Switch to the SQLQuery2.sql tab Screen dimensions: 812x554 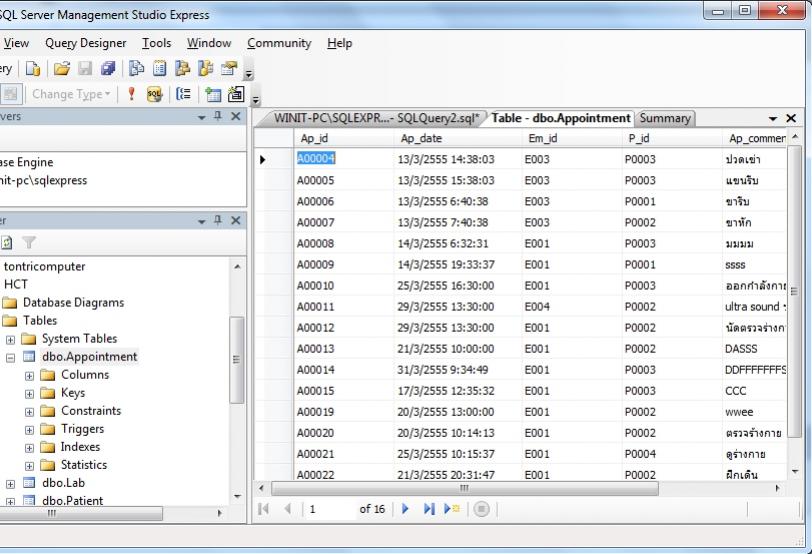(x=376, y=118)
